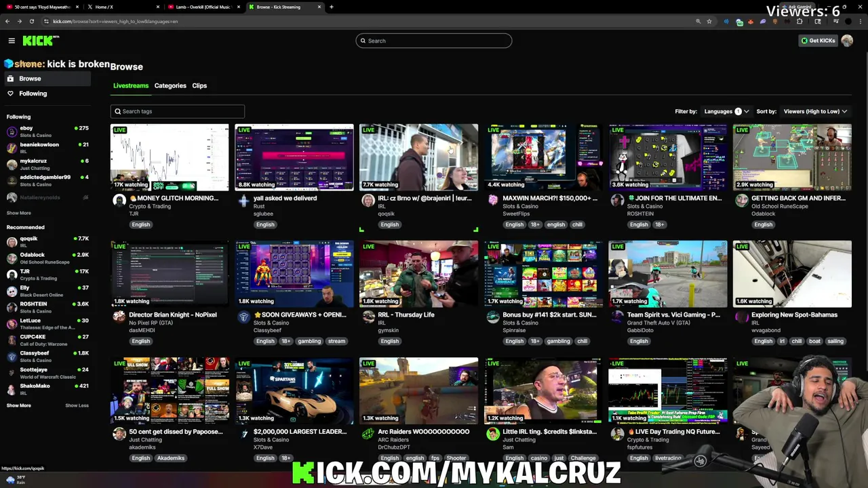The height and width of the screenshot is (488, 868).
Task: Select the 'chill' tag under SweetFlips stream
Action: coord(577,224)
